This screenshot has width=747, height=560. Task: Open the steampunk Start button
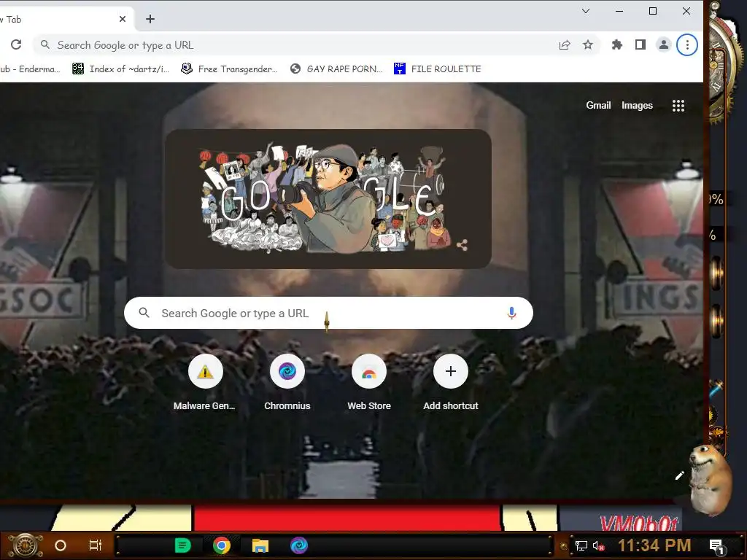coord(26,545)
